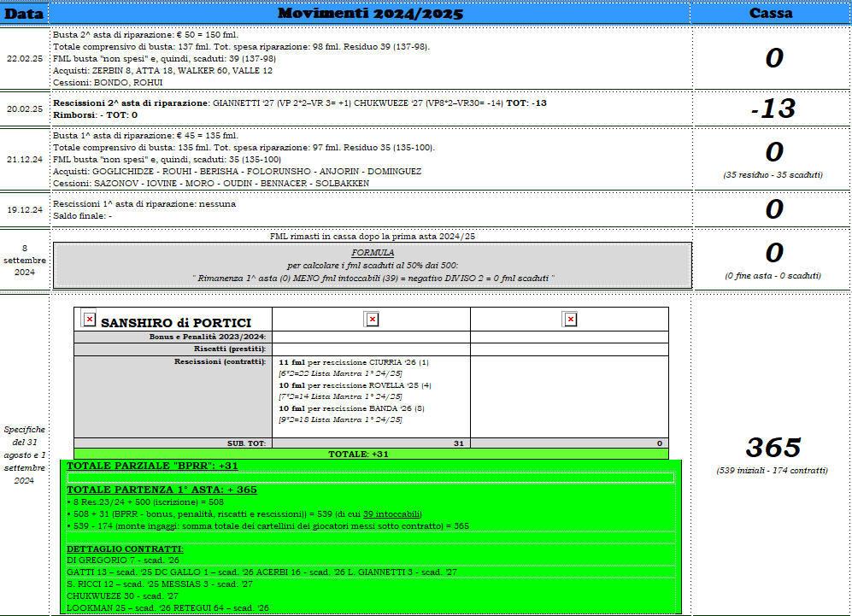Viewport: 852px width, 616px height.
Task: Select the entry "10 fml per rescissione ROVELLA"
Action: point(355,385)
